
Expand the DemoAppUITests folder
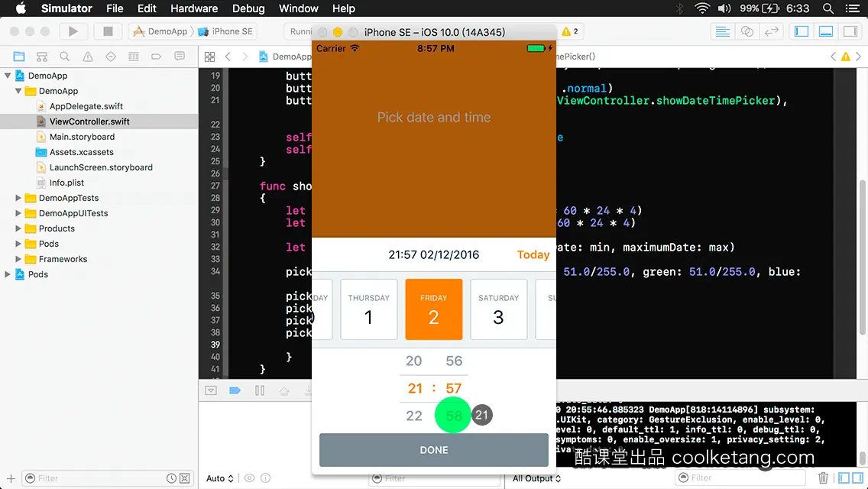pyautogui.click(x=18, y=213)
